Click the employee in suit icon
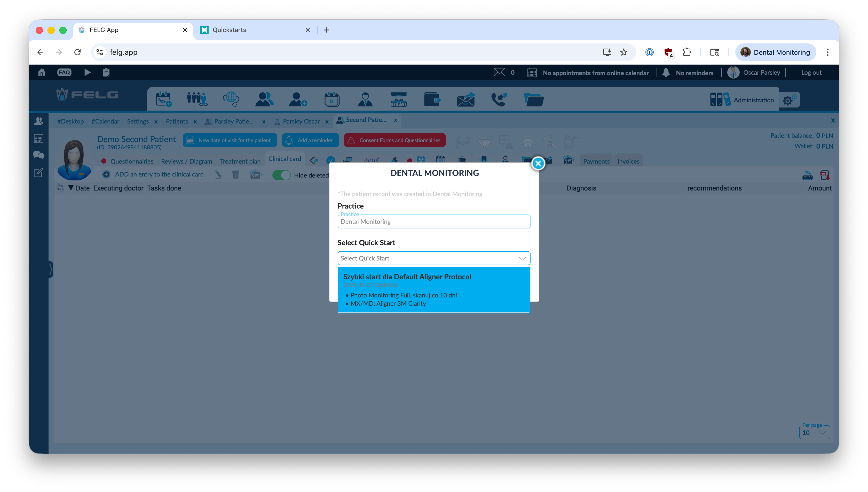 pyautogui.click(x=365, y=99)
